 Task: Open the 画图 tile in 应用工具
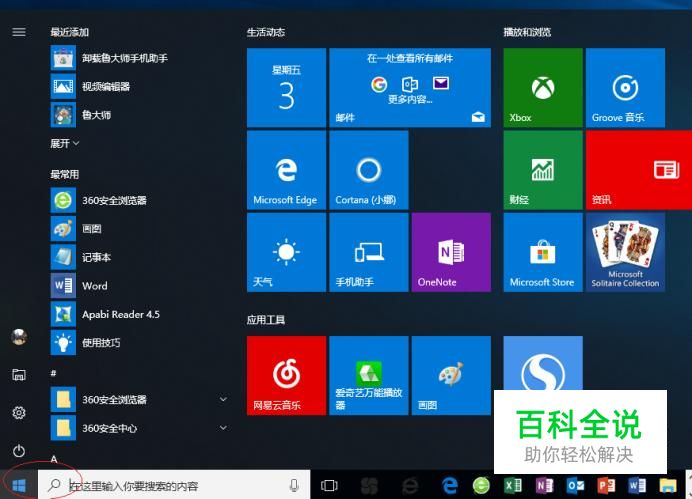[x=451, y=375]
